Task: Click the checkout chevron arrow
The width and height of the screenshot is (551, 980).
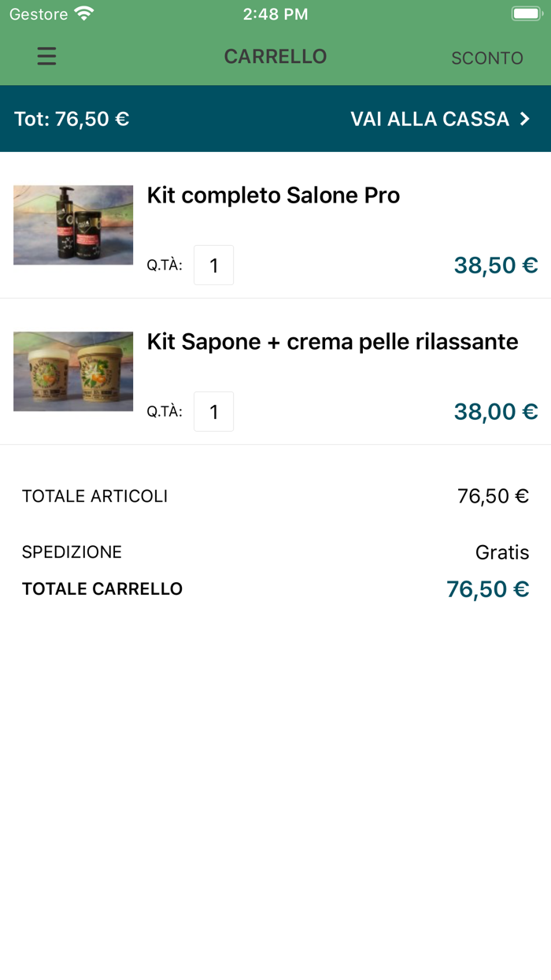Action: pos(525,119)
